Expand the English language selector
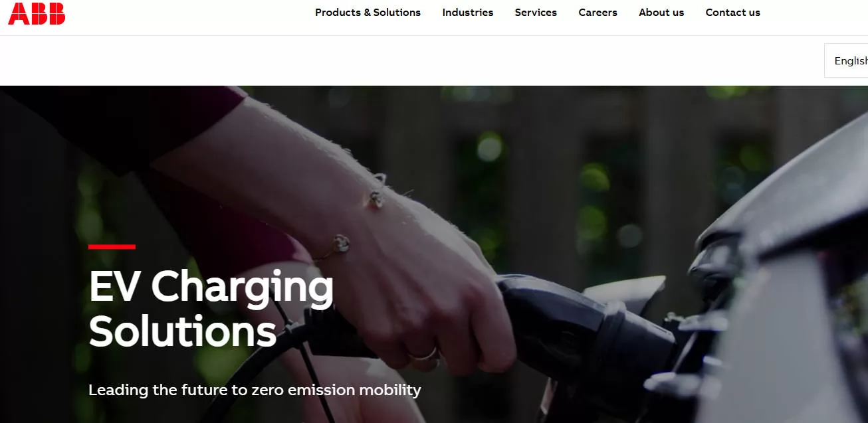The image size is (868, 423). tap(847, 60)
